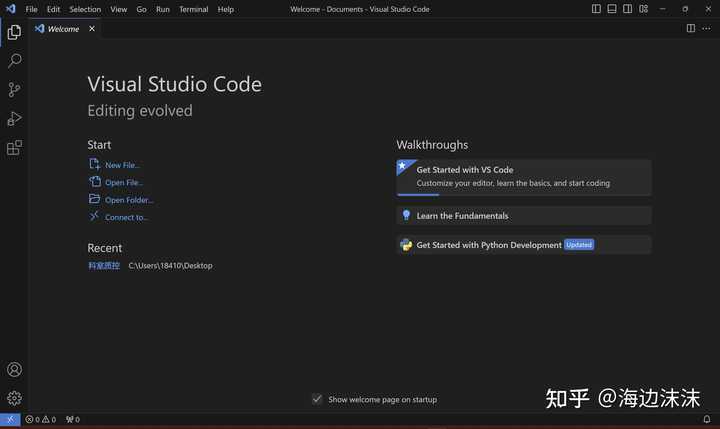Image resolution: width=720 pixels, height=429 pixels.
Task: Open the Go menu
Action: click(141, 9)
